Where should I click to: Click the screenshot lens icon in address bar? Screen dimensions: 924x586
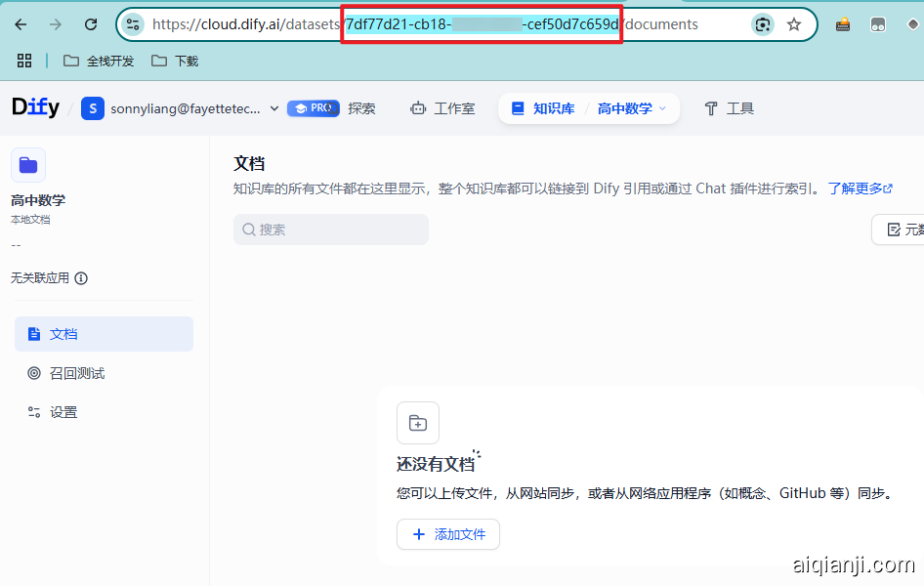pyautogui.click(x=762, y=24)
